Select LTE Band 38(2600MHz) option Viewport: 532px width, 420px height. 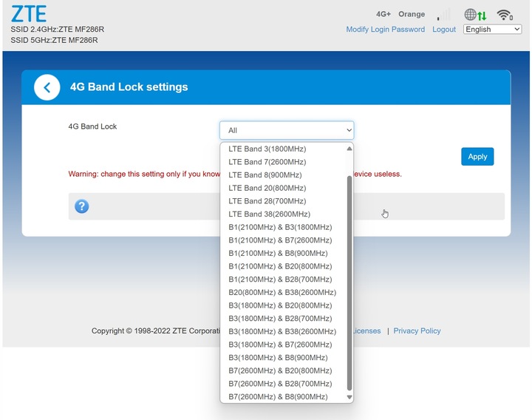tap(269, 214)
